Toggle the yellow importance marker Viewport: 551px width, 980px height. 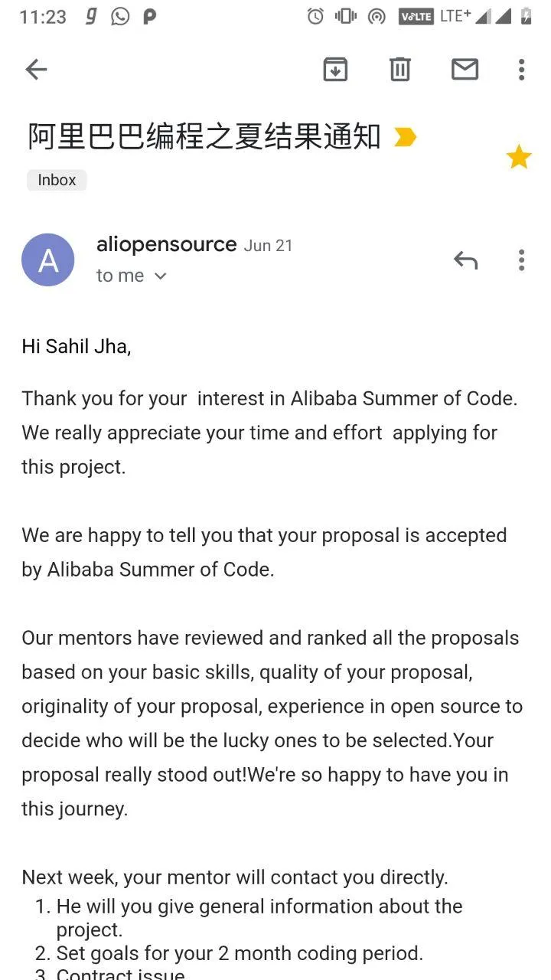point(405,137)
